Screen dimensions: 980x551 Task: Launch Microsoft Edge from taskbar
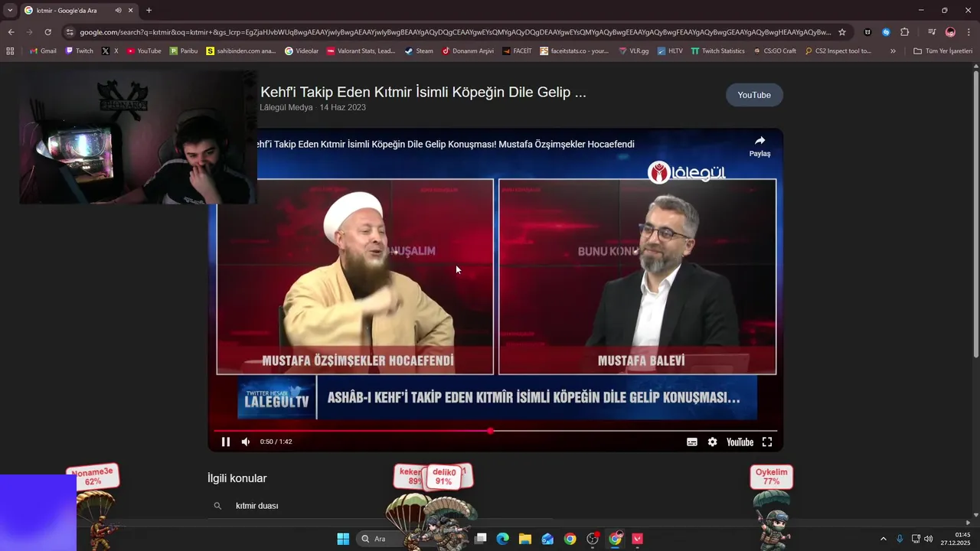[x=503, y=539]
